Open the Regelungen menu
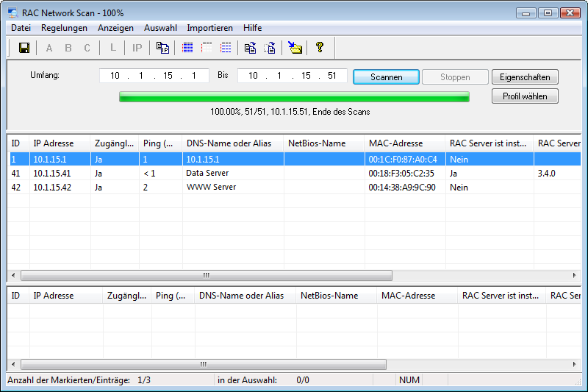 click(64, 28)
